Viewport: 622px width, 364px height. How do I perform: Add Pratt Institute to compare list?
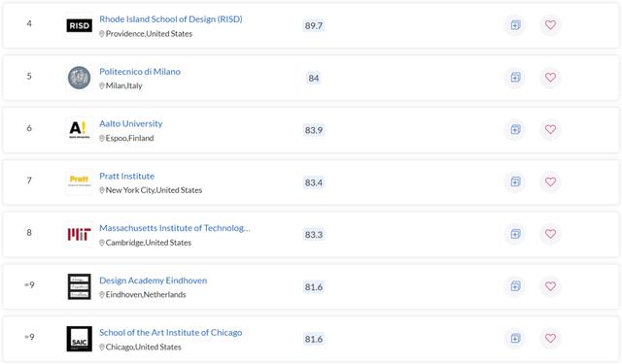tap(515, 182)
